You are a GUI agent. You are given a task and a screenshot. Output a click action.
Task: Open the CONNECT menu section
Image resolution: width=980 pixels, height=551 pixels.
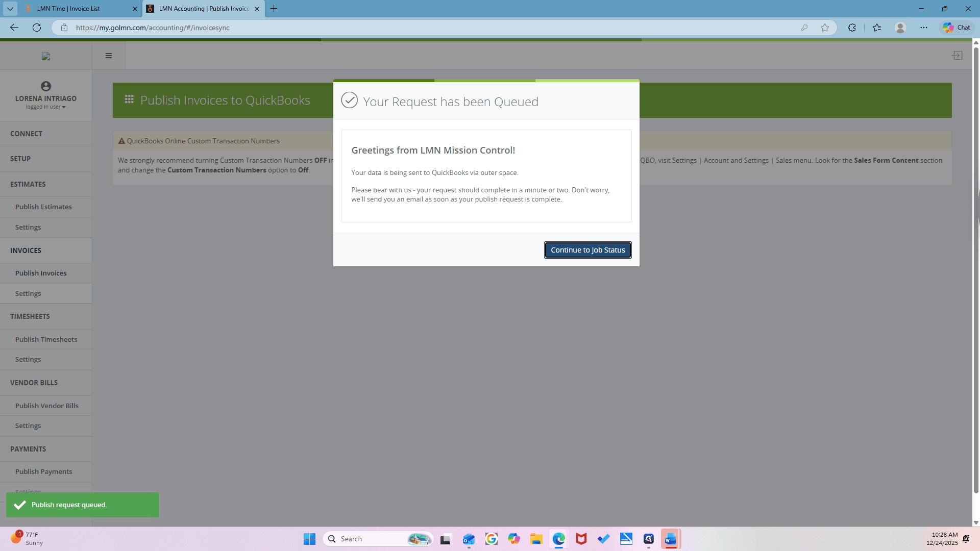click(46, 134)
